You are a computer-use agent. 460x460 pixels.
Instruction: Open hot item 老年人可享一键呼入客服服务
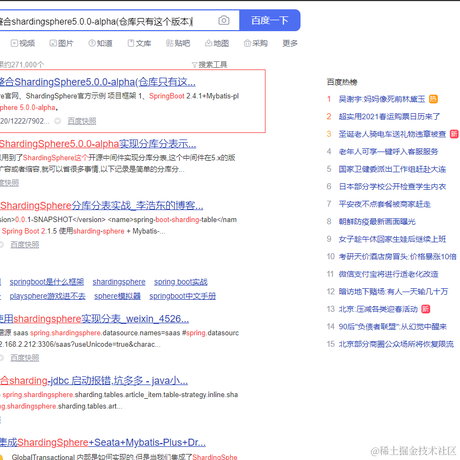pos(388,152)
